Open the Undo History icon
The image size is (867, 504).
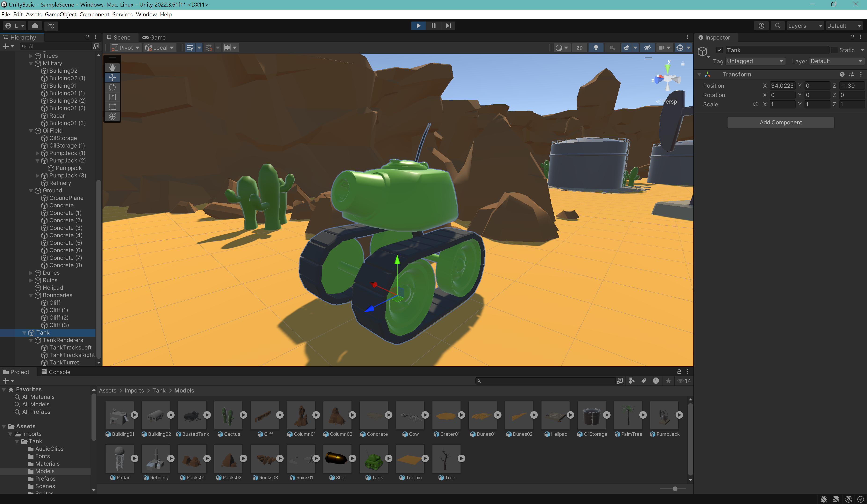tap(761, 26)
